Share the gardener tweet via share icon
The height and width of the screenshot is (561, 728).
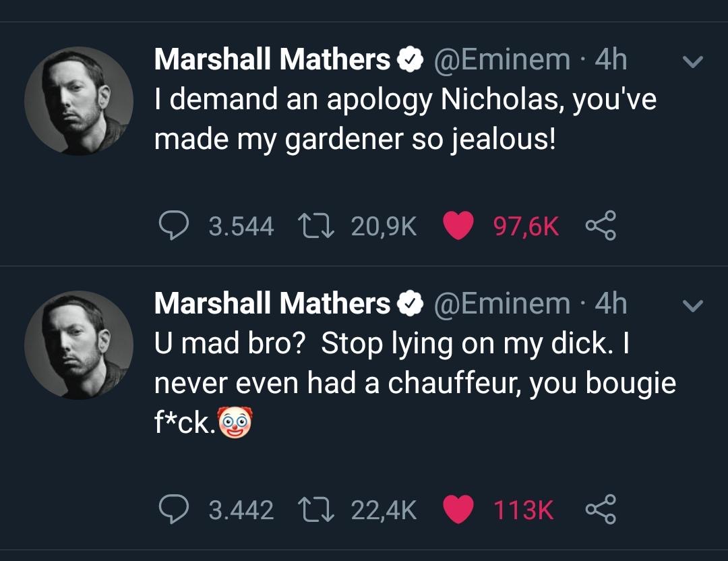tap(601, 227)
